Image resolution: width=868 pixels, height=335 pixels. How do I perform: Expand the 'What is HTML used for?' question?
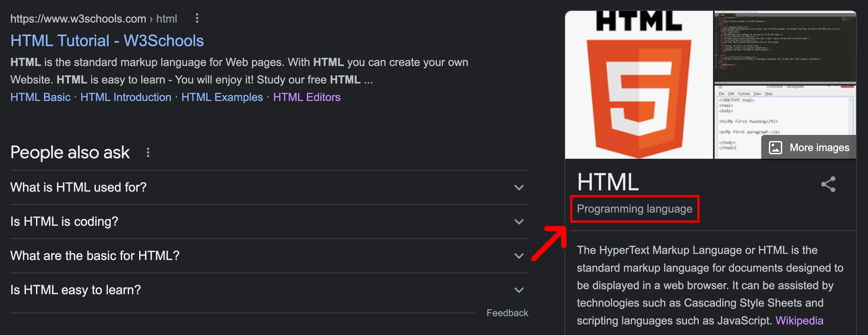(269, 187)
